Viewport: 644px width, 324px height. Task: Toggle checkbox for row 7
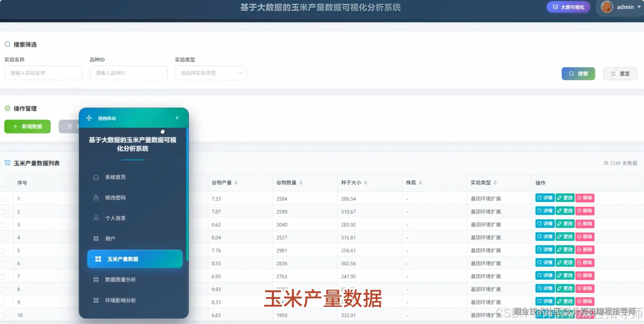(2, 276)
